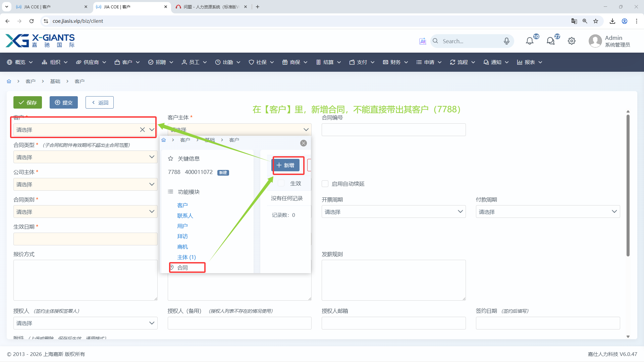This screenshot has width=644, height=362.
Task: Expand the 合同类型 dropdown
Action: [x=85, y=157]
